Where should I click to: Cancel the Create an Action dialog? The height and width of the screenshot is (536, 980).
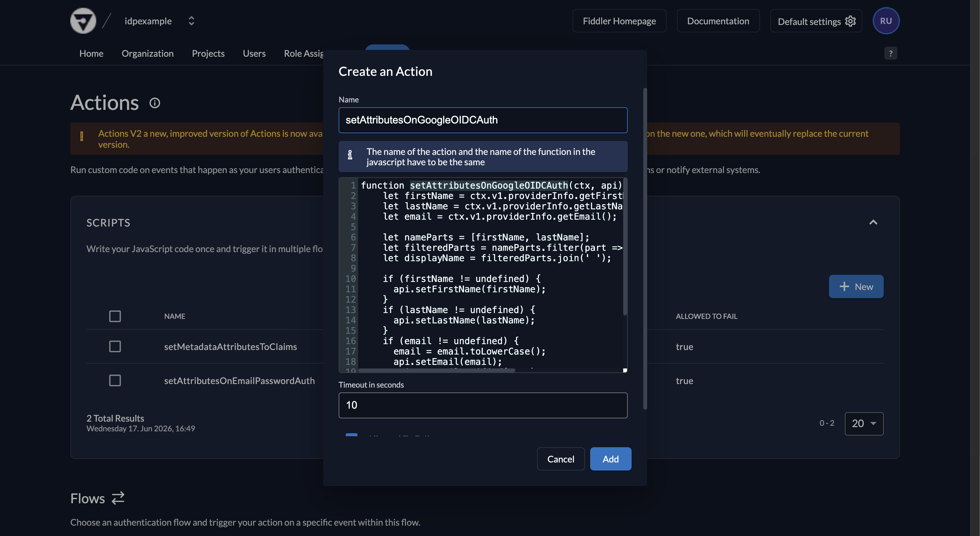pos(560,459)
